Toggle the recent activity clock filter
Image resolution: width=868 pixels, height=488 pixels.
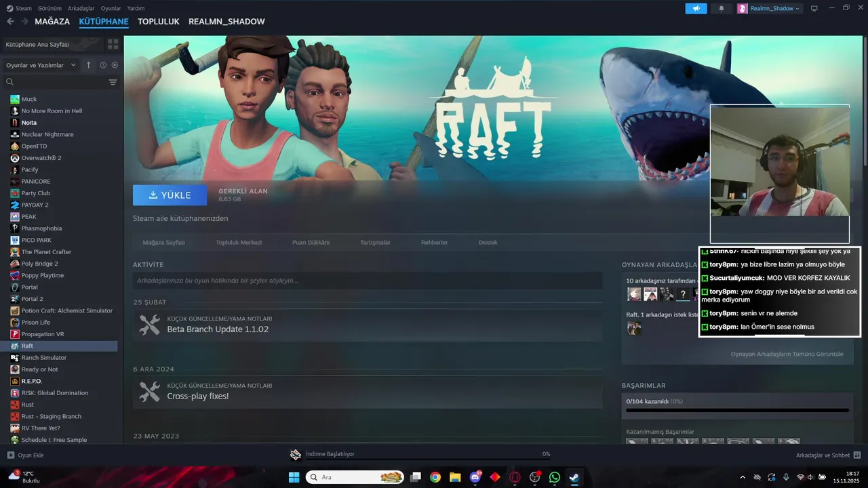(103, 65)
